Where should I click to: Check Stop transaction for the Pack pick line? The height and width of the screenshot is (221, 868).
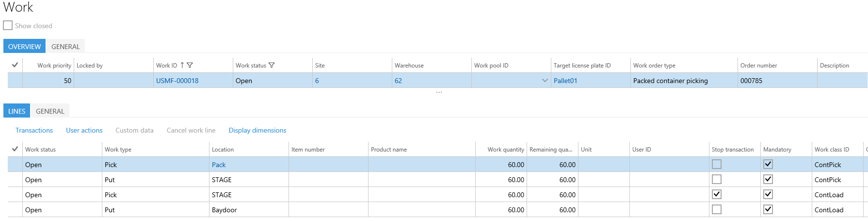pos(717,164)
